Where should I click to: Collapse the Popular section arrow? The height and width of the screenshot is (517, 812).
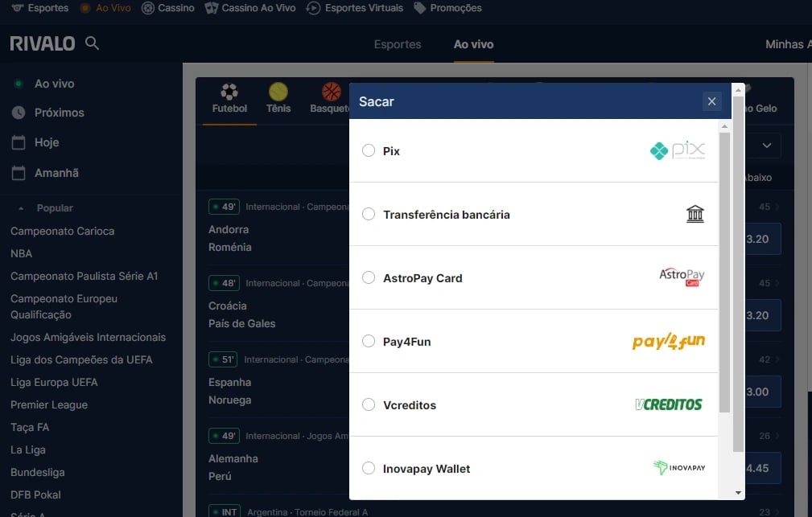21,208
